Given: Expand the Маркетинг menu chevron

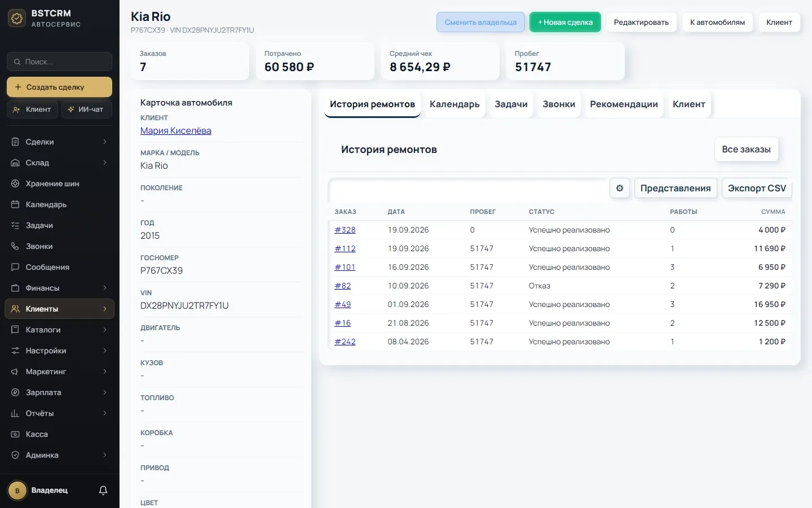Looking at the screenshot, I should pyautogui.click(x=105, y=371).
